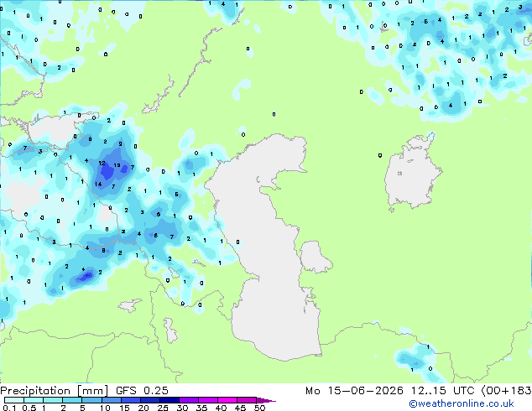Click the '(00+183' forecast run label

click(507, 391)
